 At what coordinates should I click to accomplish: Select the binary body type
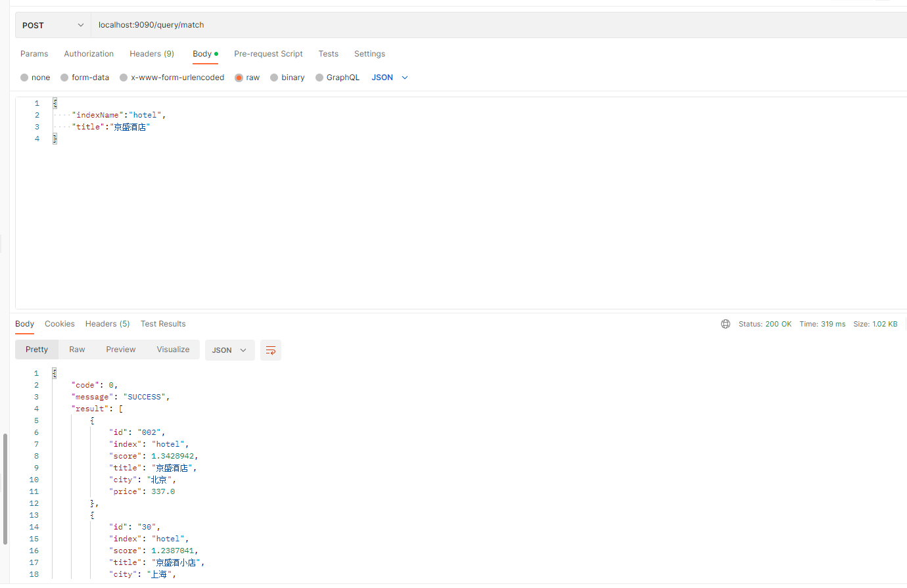pyautogui.click(x=288, y=78)
